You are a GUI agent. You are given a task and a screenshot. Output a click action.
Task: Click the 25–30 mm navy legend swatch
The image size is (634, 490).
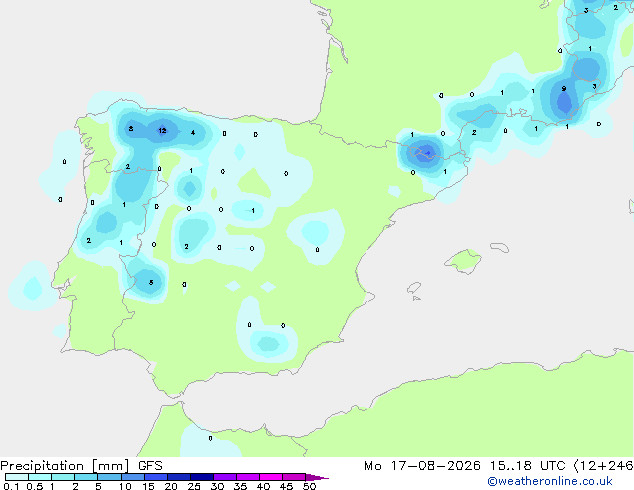(202, 477)
